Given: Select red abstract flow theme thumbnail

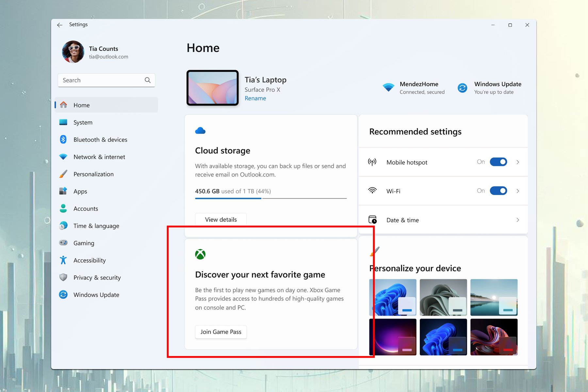Looking at the screenshot, I should click(x=494, y=337).
